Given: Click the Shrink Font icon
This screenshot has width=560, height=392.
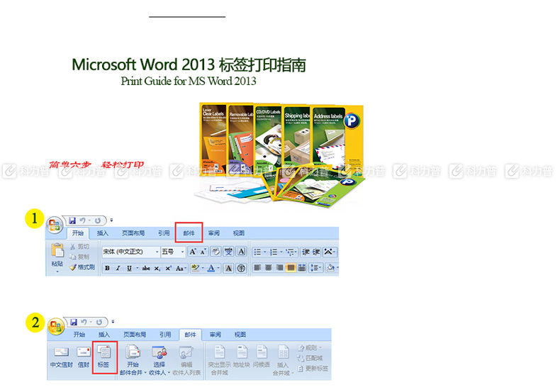Looking at the screenshot, I should [x=203, y=252].
